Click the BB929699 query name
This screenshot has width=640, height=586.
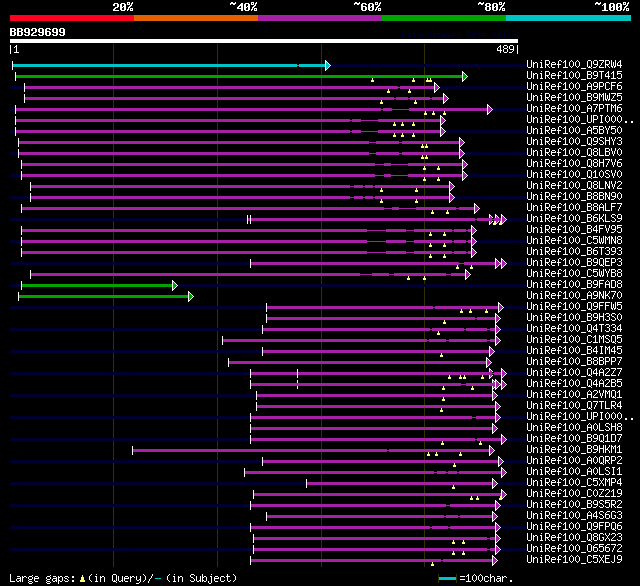tap(38, 32)
